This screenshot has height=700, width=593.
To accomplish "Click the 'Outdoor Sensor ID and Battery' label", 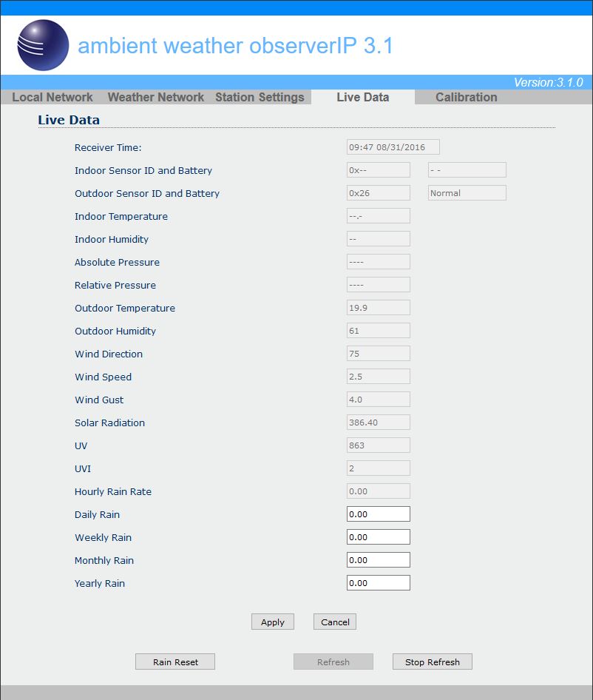I will [147, 193].
